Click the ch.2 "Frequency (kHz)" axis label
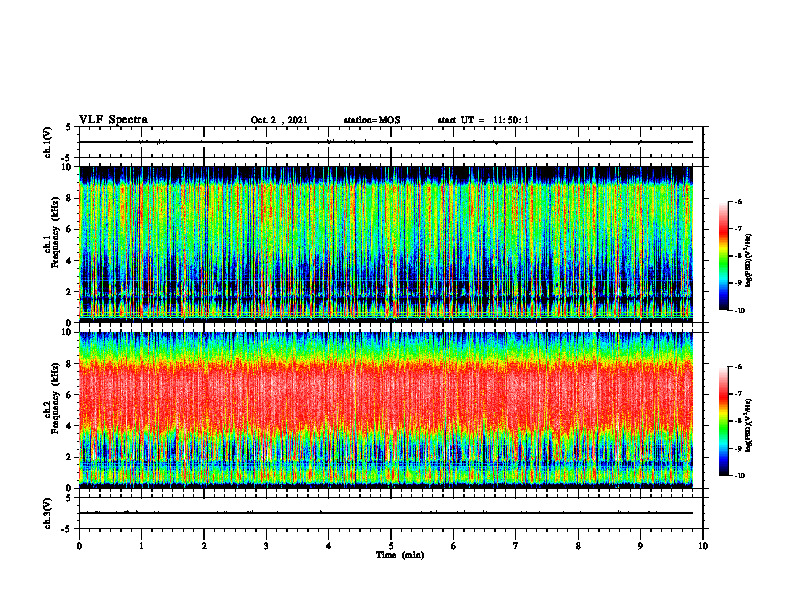The image size is (792, 612). (x=55, y=398)
